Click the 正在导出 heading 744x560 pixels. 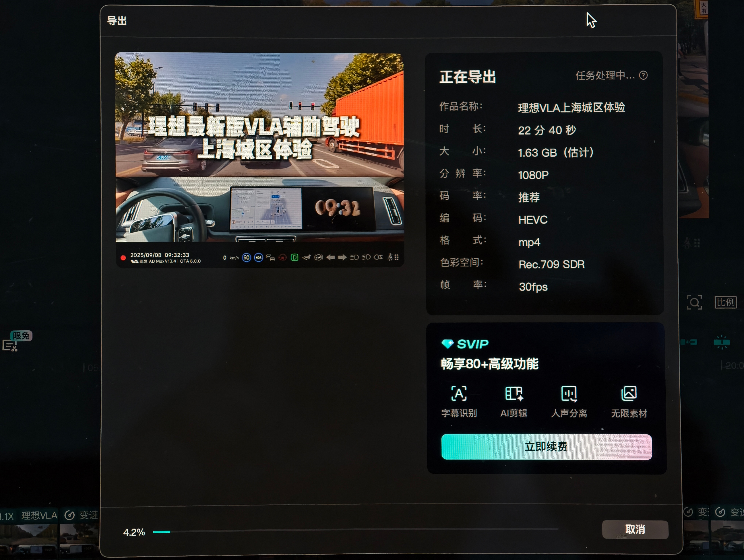click(468, 77)
